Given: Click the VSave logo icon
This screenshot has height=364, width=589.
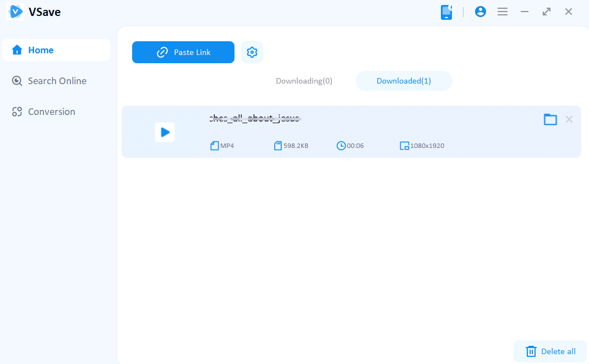Looking at the screenshot, I should [15, 12].
